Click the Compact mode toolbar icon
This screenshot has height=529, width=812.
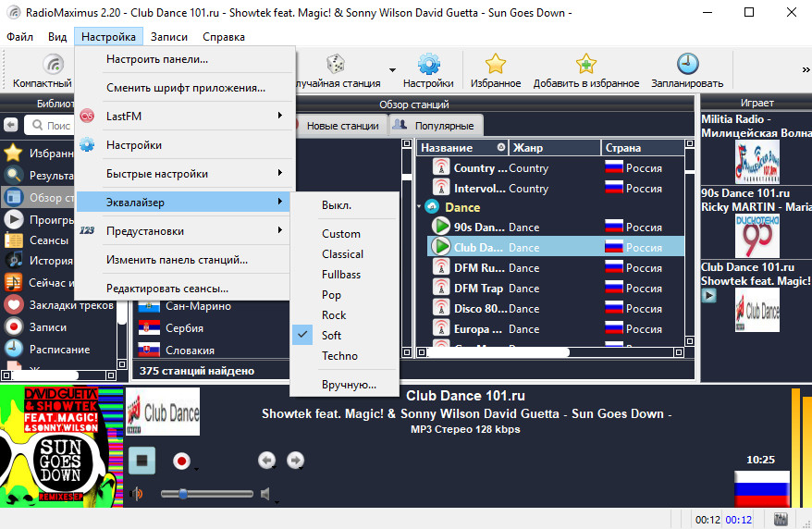tap(54, 64)
